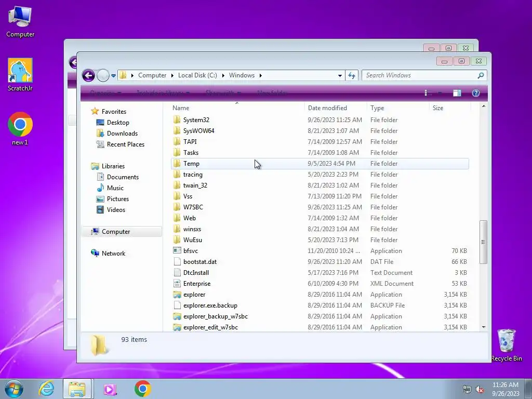This screenshot has height=399, width=532.
Task: Open the Windows Start button
Action: point(14,389)
